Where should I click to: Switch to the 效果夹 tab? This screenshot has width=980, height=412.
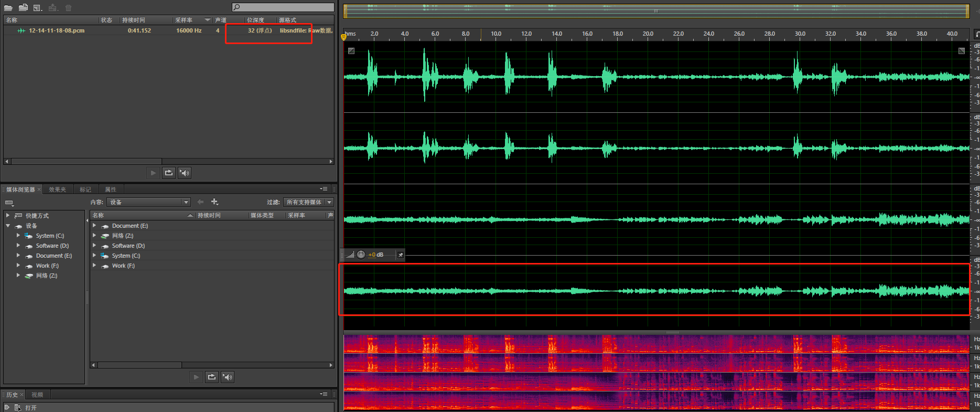click(x=57, y=189)
